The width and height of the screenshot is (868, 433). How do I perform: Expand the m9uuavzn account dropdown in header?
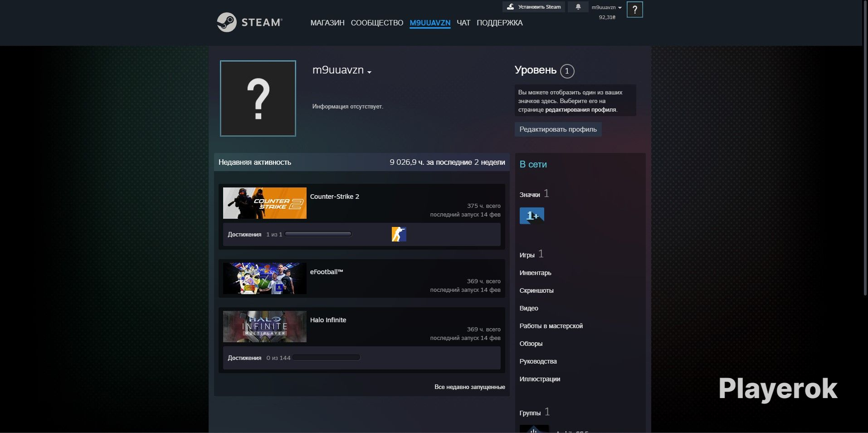coord(606,7)
